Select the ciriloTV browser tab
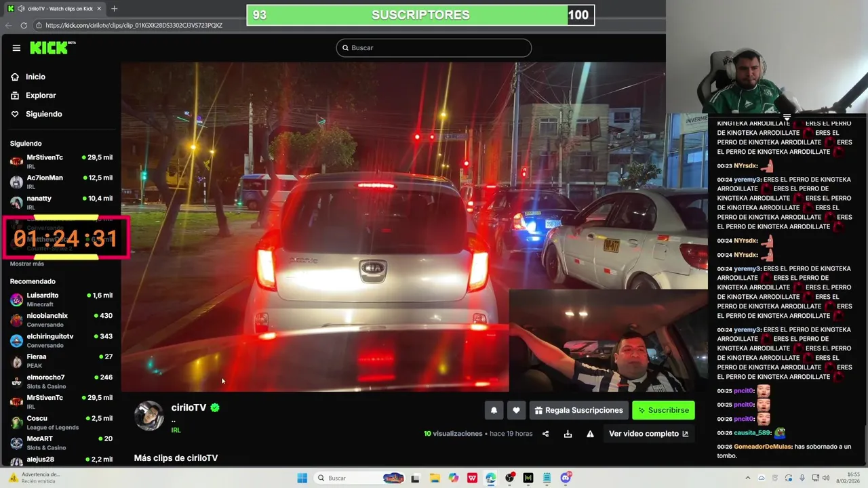The image size is (868, 488). click(54, 9)
